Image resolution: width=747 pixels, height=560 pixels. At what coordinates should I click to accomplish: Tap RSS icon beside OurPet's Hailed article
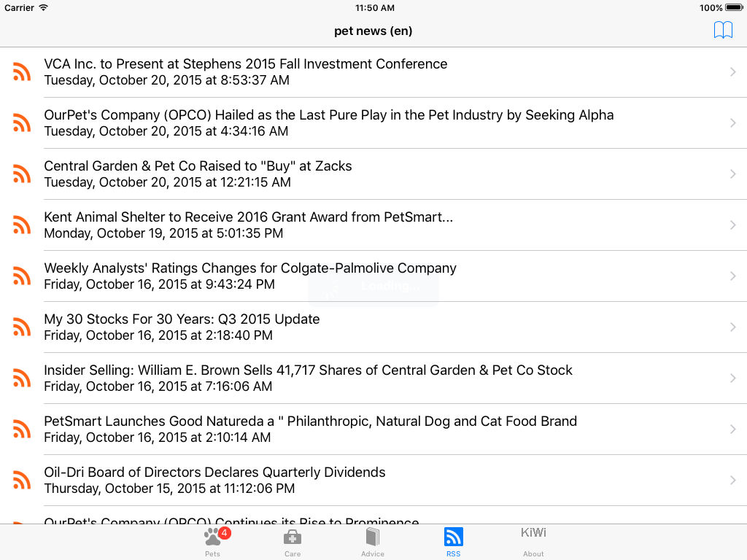coord(22,122)
